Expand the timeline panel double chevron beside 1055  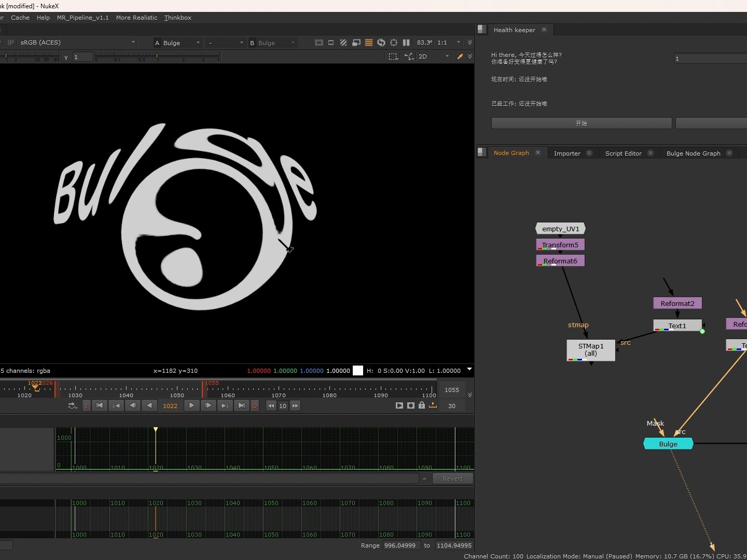470,395
